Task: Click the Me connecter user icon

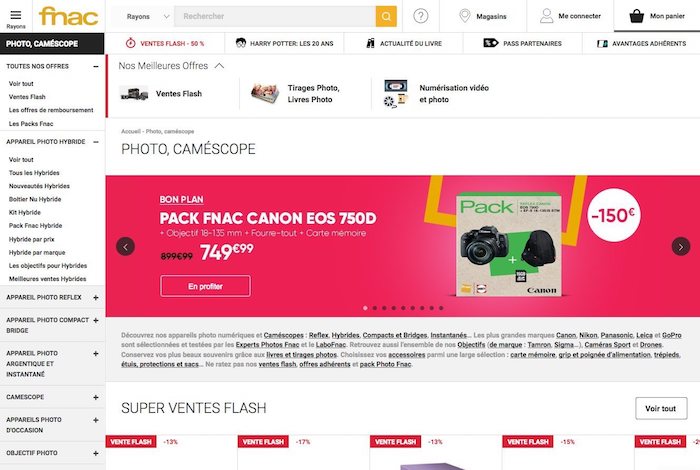Action: (x=546, y=16)
